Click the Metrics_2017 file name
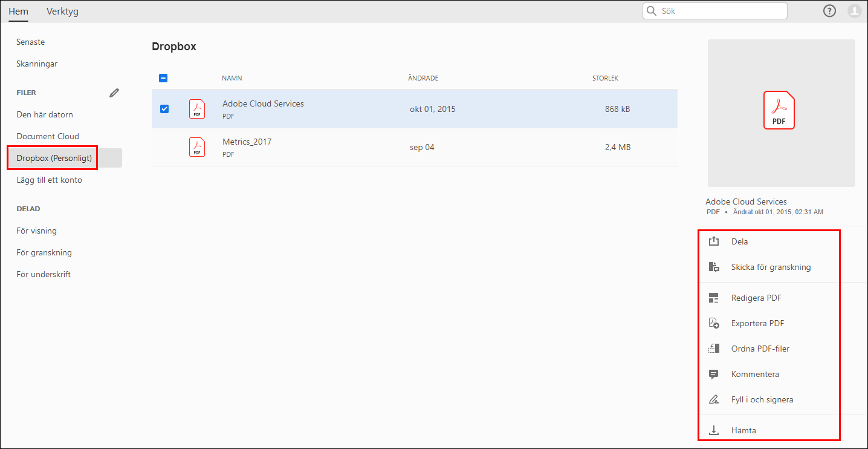The width and height of the screenshot is (868, 449). [247, 142]
